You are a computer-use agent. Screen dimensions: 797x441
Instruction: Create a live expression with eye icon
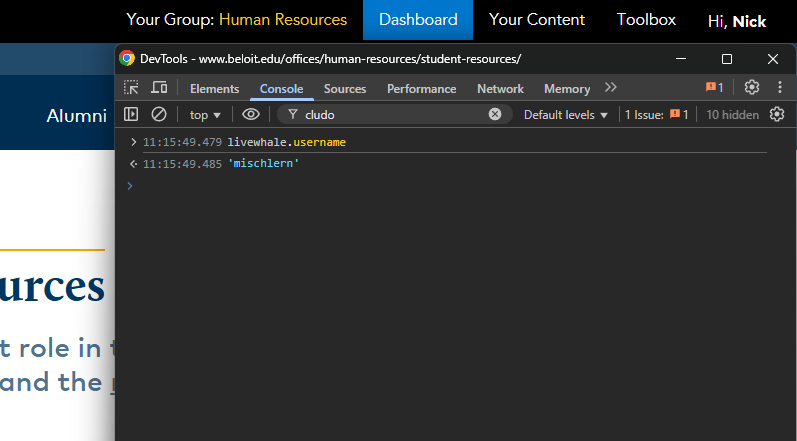(x=251, y=115)
